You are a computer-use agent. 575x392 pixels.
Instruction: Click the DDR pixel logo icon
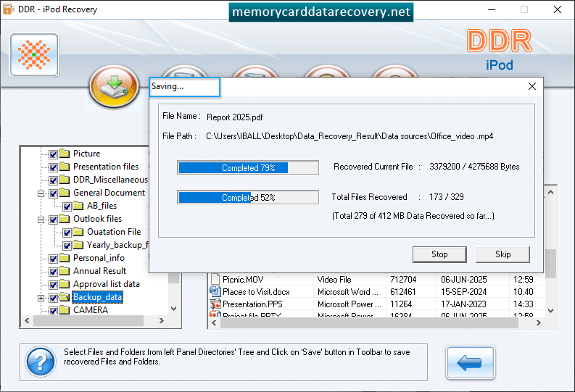pyautogui.click(x=35, y=55)
